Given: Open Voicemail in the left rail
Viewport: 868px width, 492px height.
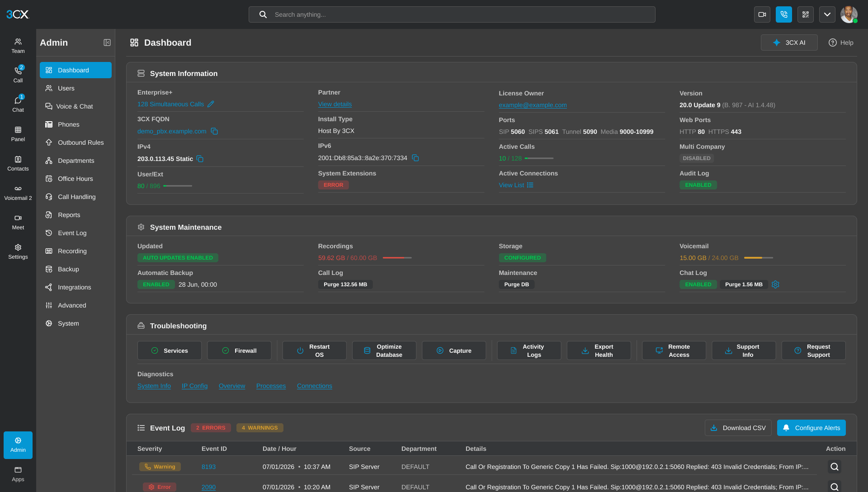Looking at the screenshot, I should [x=18, y=193].
